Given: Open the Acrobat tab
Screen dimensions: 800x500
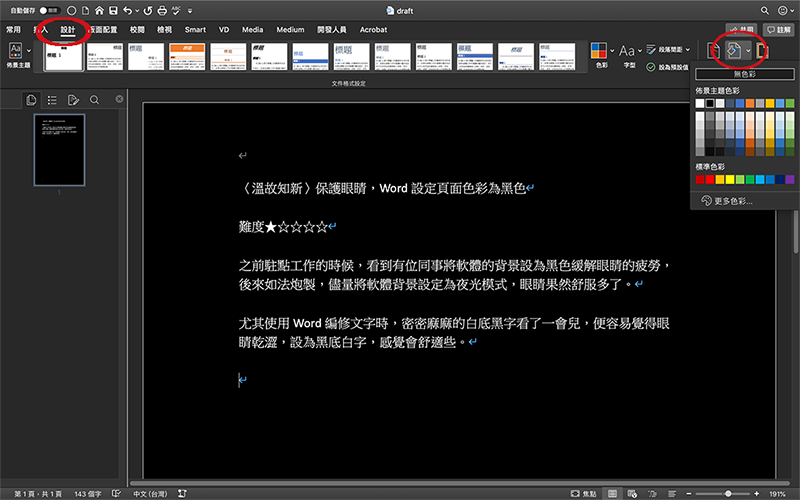Looking at the screenshot, I should (373, 30).
